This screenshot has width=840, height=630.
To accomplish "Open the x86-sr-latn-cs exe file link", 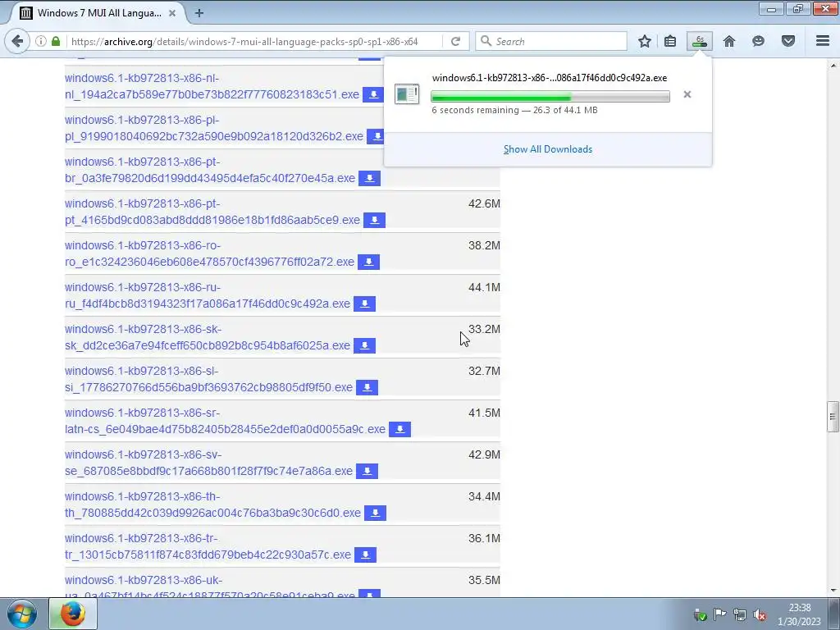I will [x=225, y=421].
